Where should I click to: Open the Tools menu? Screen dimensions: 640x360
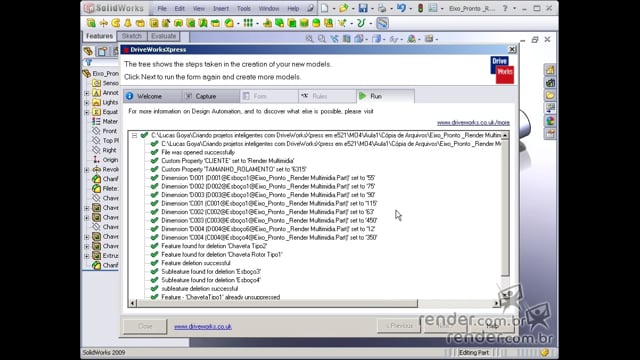click(244, 9)
